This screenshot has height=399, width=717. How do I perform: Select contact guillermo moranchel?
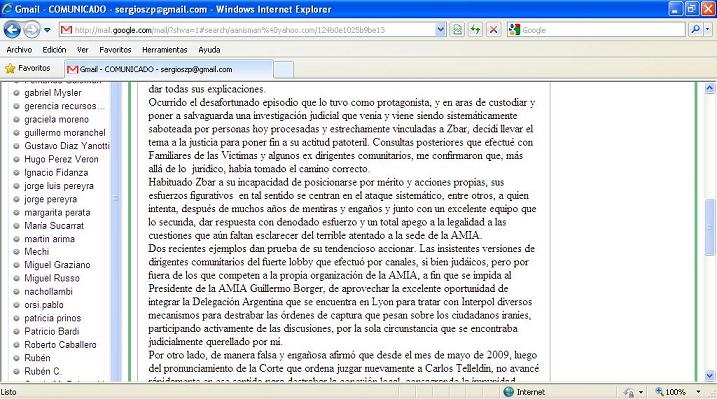[64, 133]
